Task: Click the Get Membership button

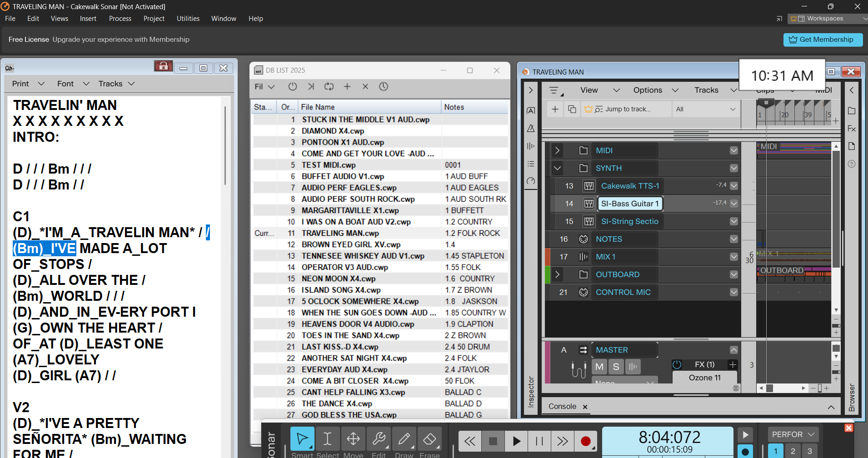Action: point(823,40)
